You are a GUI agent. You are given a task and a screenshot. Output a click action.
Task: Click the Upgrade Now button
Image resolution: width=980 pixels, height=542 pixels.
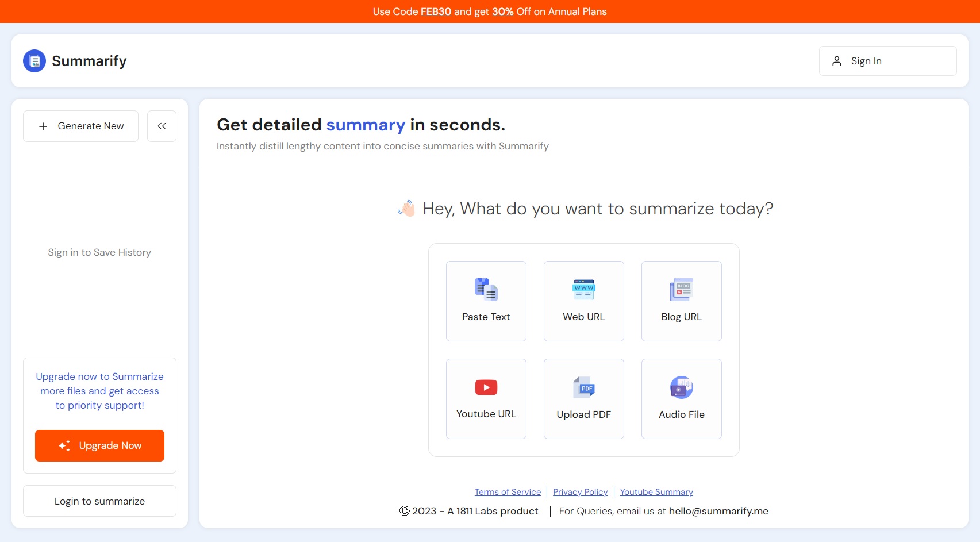[99, 445]
